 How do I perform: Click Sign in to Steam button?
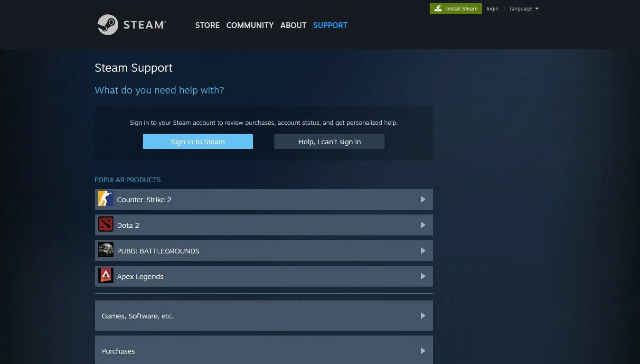tap(198, 141)
